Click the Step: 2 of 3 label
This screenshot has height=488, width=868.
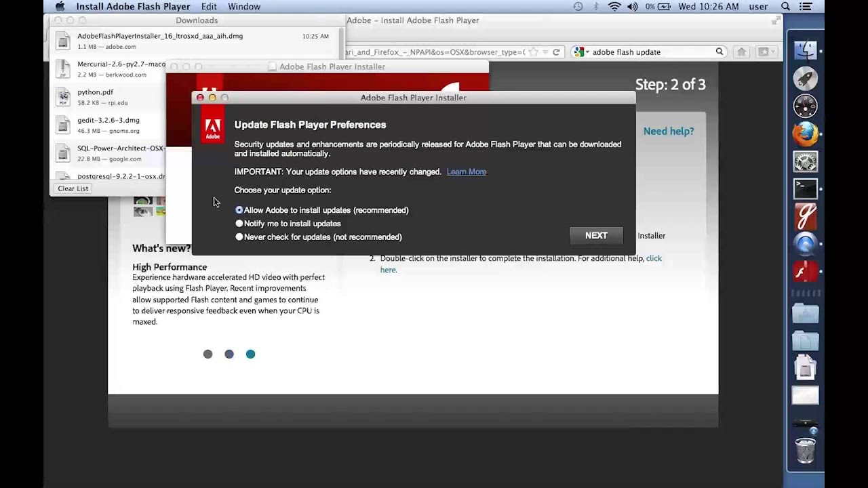coord(670,85)
